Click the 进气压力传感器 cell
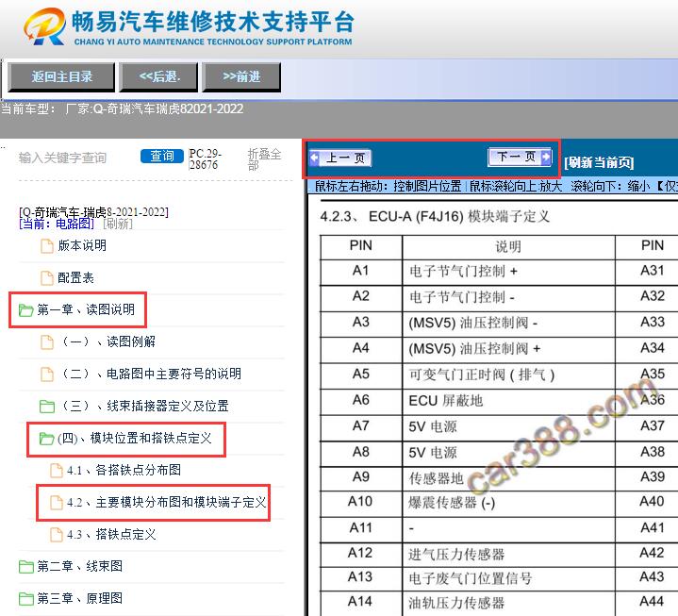This screenshot has height=616, width=678. [508, 554]
